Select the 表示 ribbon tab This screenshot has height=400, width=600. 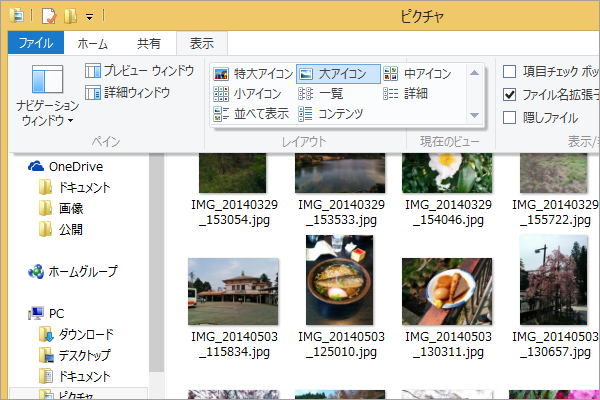pyautogui.click(x=202, y=43)
